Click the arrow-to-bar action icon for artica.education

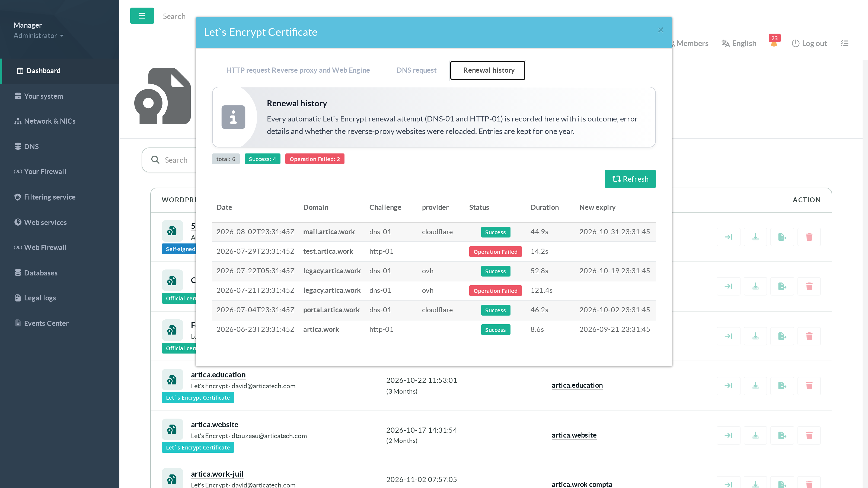point(729,386)
